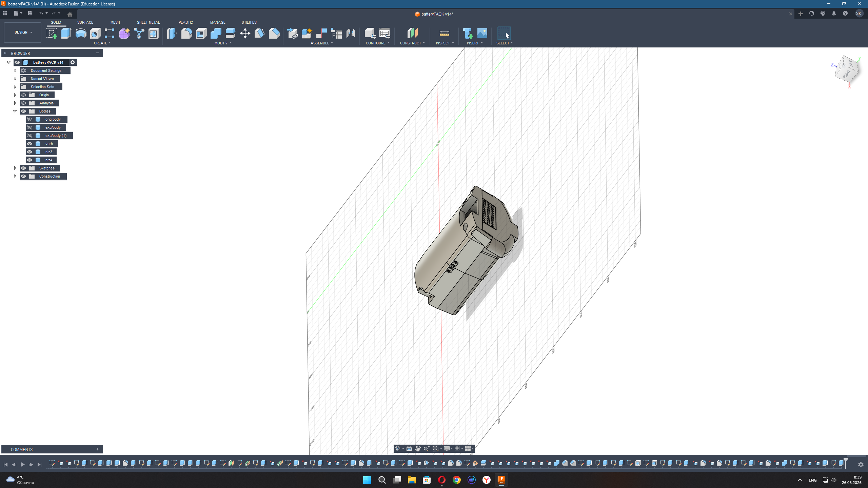The width and height of the screenshot is (868, 488).
Task: Click the Fillet tool icon
Action: pyautogui.click(x=186, y=33)
